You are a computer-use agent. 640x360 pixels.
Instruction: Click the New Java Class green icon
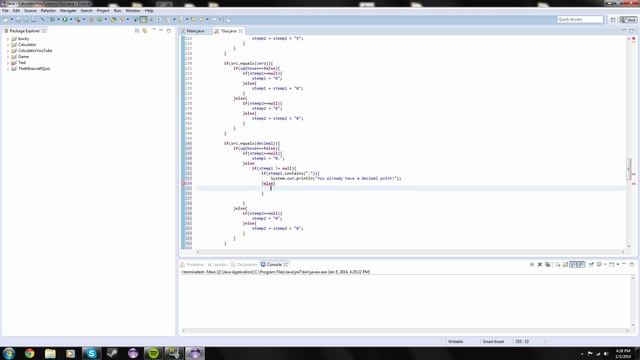[x=99, y=20]
